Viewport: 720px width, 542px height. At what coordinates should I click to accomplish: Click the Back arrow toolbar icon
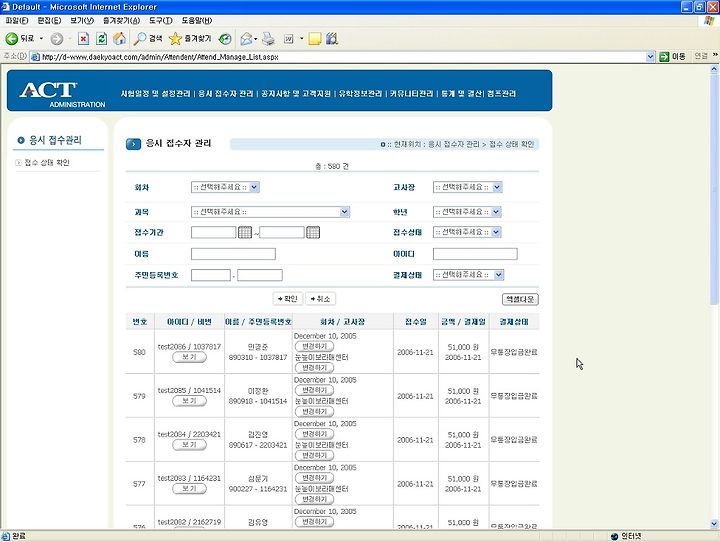[x=11, y=39]
